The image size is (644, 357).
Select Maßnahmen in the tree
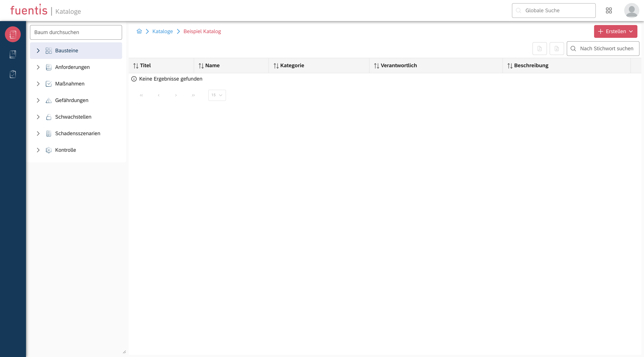[x=70, y=84]
